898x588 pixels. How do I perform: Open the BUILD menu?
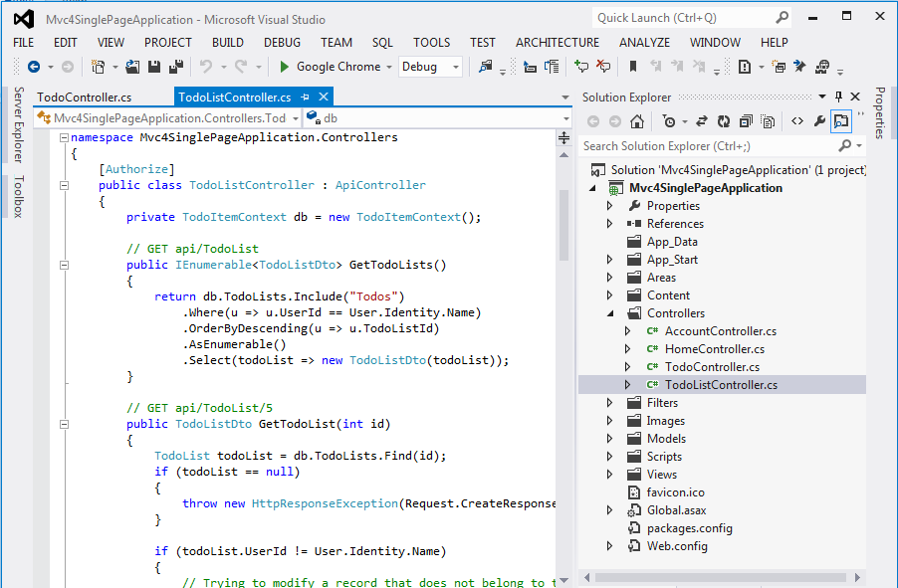click(227, 43)
